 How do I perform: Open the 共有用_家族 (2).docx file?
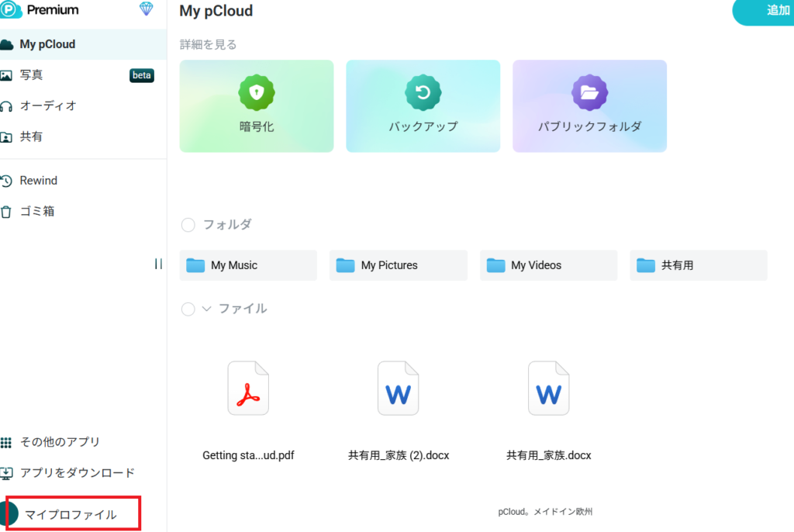pos(398,388)
